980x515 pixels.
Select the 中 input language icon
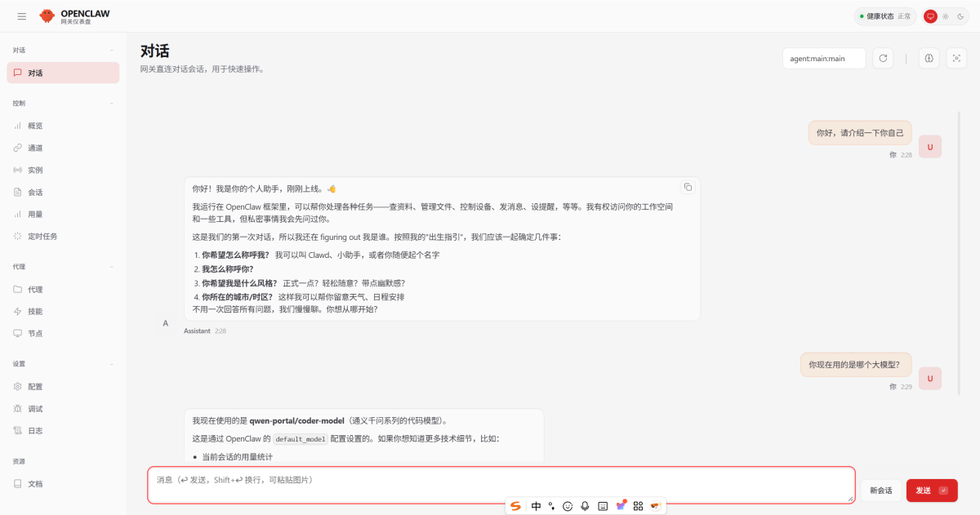tap(536, 505)
